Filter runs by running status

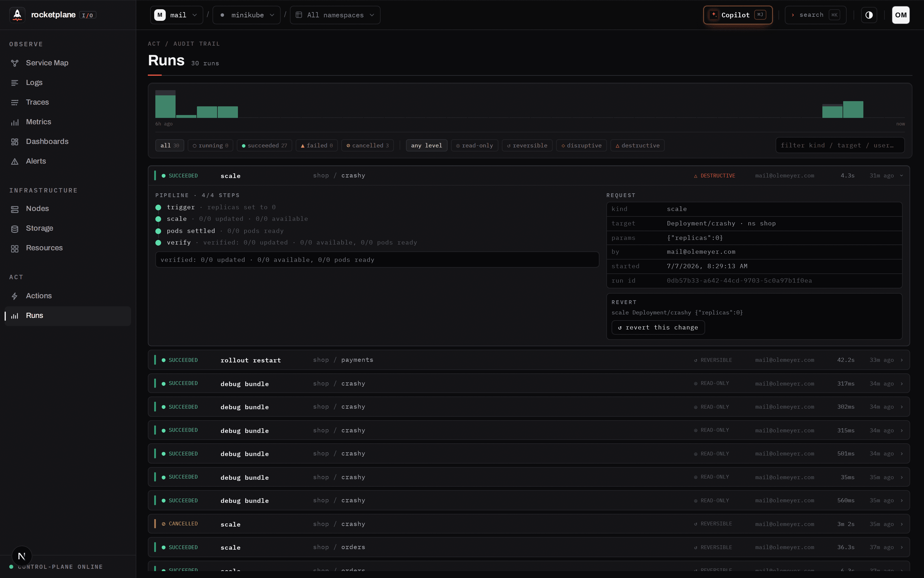(210, 146)
